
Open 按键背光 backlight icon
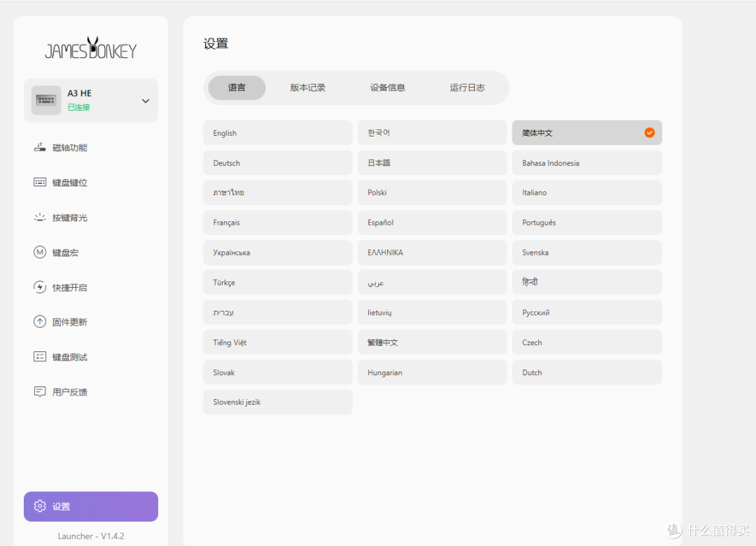[x=40, y=218]
